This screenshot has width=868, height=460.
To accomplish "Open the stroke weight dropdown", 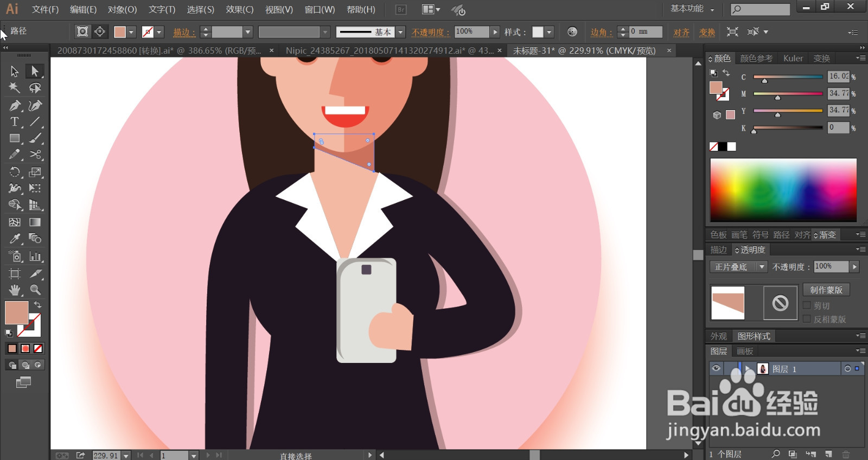I will pyautogui.click(x=248, y=32).
